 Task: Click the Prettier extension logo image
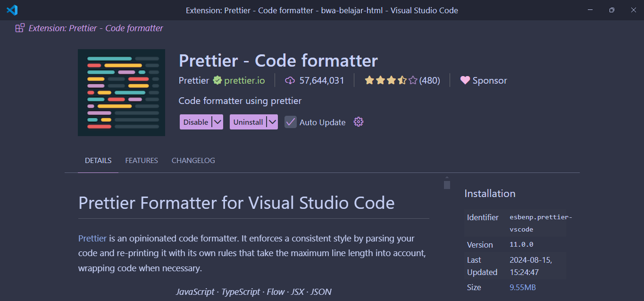[121, 93]
